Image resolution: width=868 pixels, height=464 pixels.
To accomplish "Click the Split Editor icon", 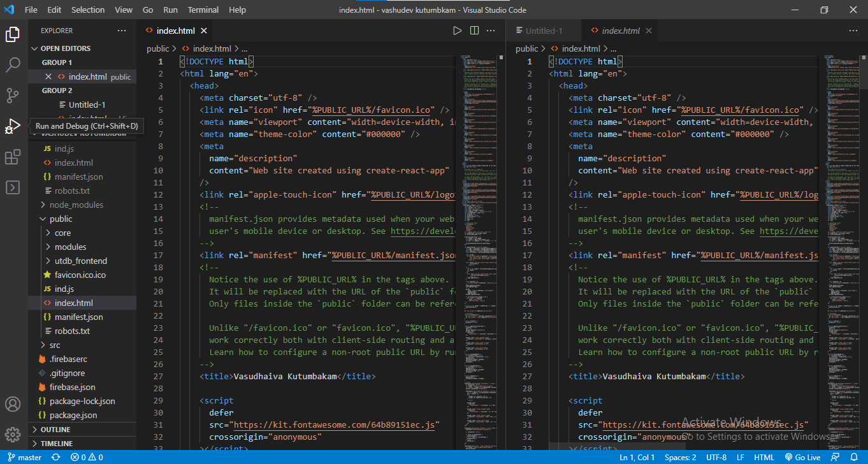I will (x=474, y=31).
